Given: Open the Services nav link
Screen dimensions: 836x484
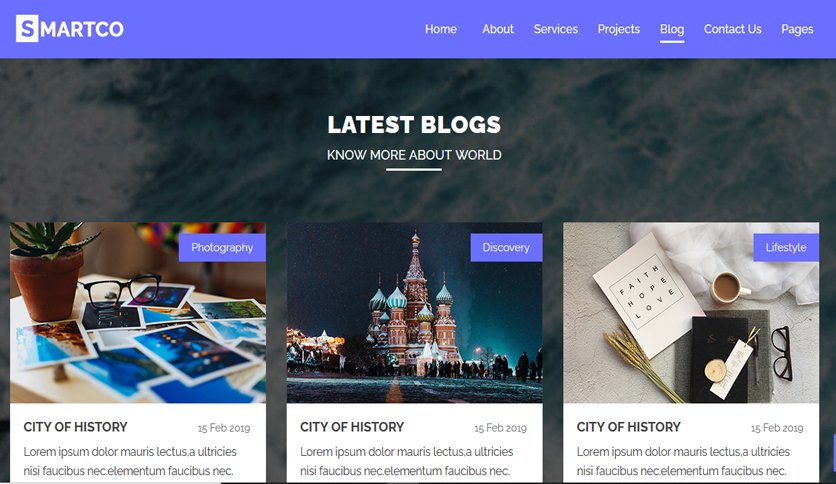Looking at the screenshot, I should [556, 29].
